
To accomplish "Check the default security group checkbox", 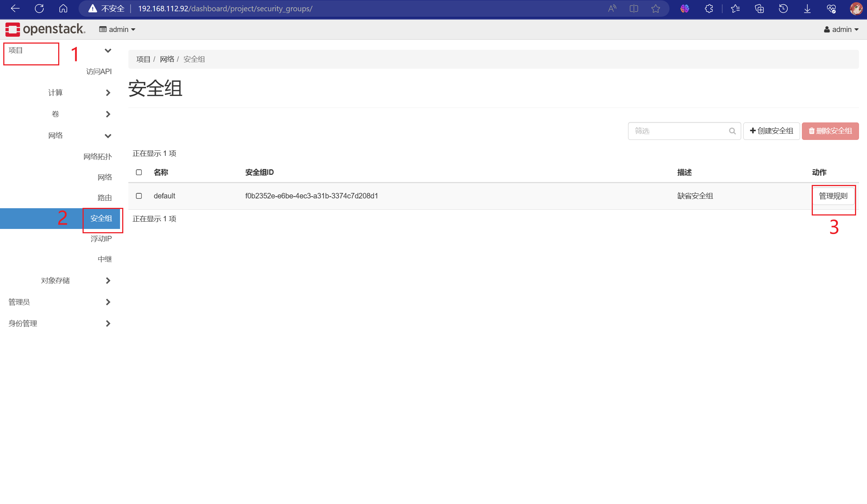I will (139, 196).
